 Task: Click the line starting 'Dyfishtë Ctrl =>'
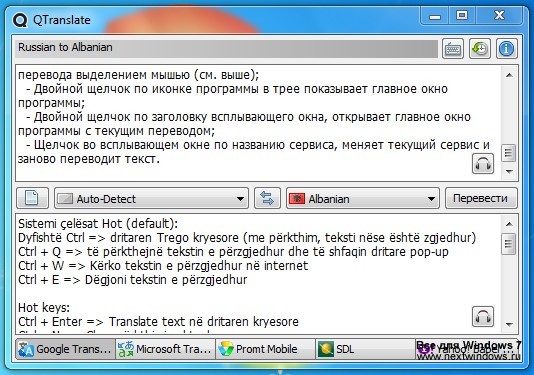pyautogui.click(x=247, y=238)
